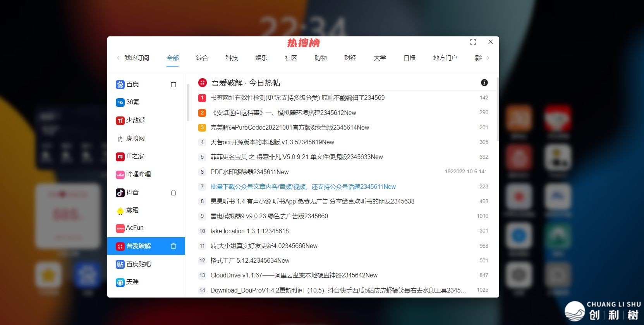Open post 格式工厂 5.12.4
Screen dimensions: 644x325
pos(250,261)
